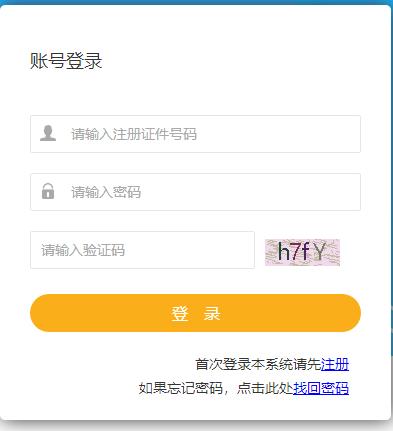The image size is (393, 431).
Task: Refresh the h7fY captcha image
Action: [302, 252]
